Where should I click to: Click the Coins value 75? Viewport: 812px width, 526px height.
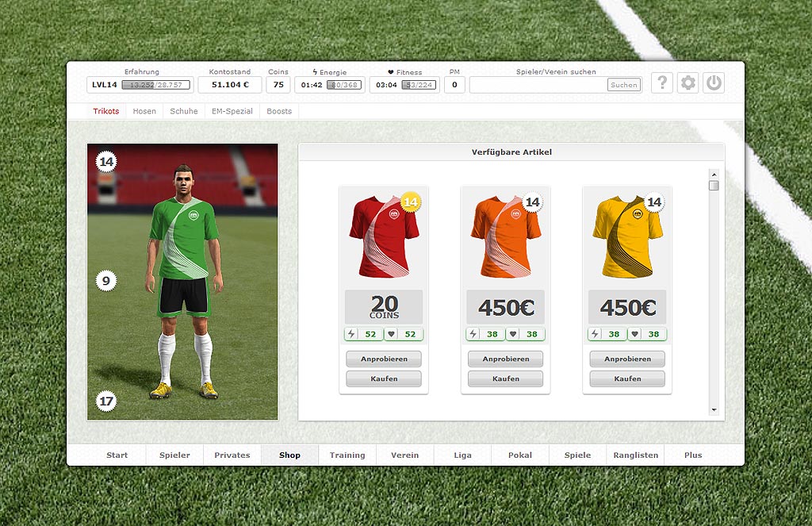point(278,85)
